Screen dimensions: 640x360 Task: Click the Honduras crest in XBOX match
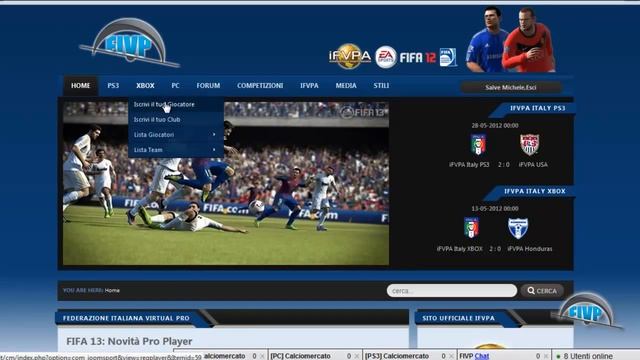(x=518, y=228)
